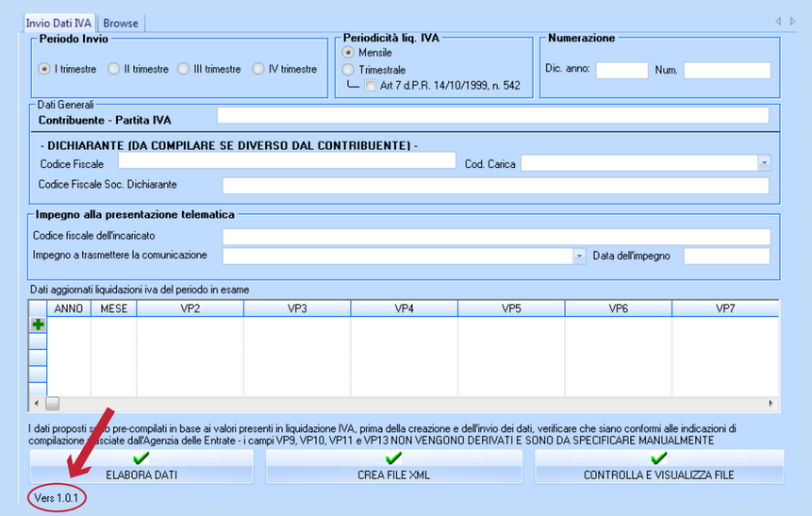Select the IV trimestre radio button

257,69
